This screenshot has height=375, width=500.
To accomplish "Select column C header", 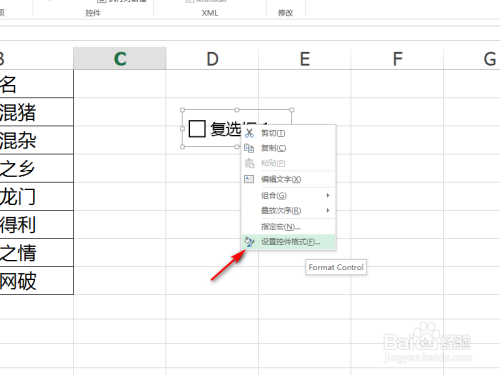I will point(120,59).
